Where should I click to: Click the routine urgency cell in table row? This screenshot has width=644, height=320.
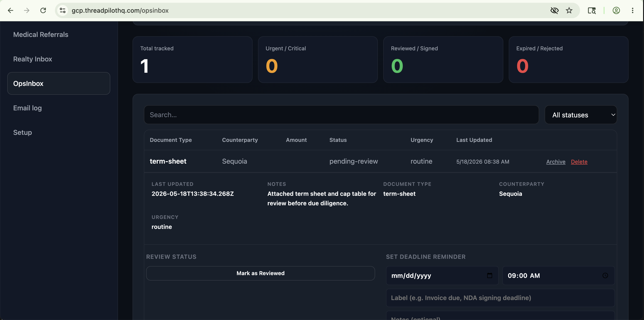421,161
